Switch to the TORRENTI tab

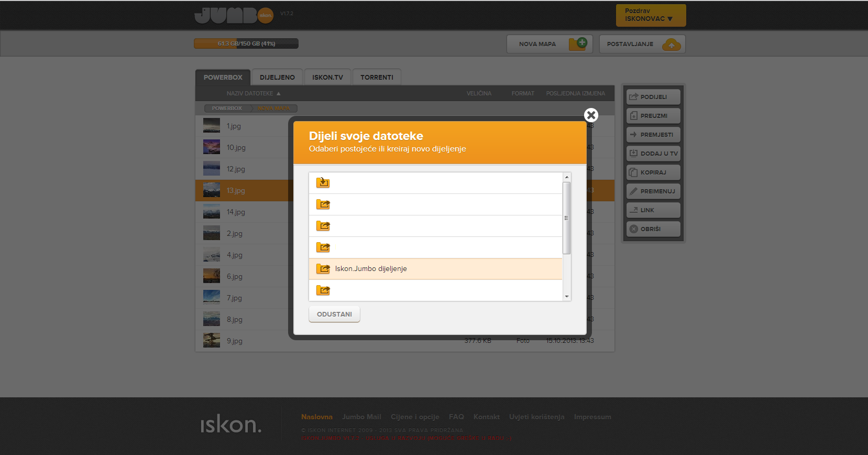pyautogui.click(x=377, y=77)
